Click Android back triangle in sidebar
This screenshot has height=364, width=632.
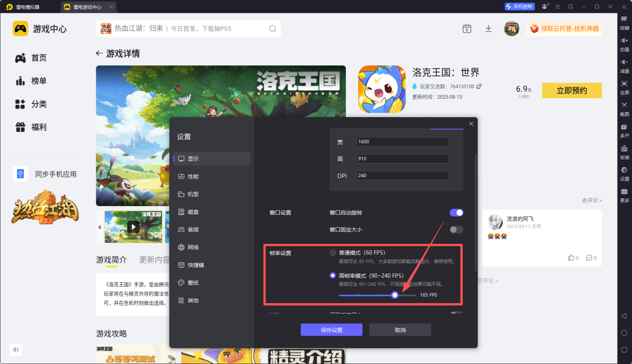[624, 316]
